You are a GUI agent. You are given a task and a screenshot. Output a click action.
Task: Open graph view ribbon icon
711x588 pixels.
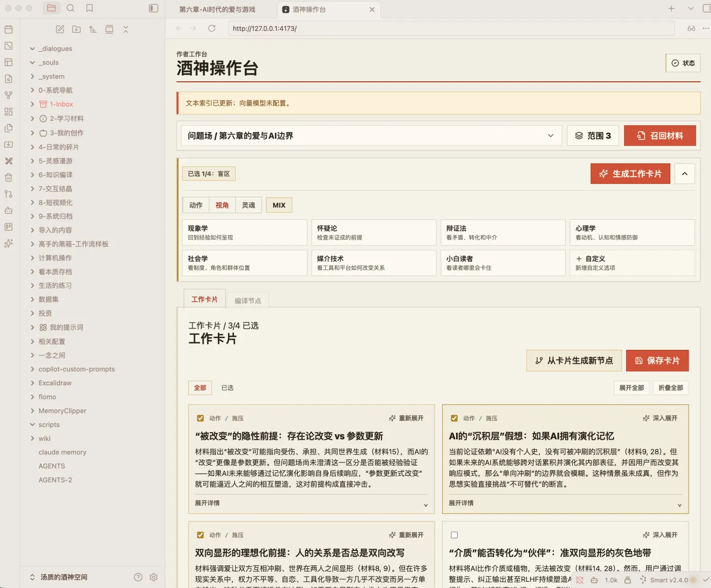click(8, 95)
